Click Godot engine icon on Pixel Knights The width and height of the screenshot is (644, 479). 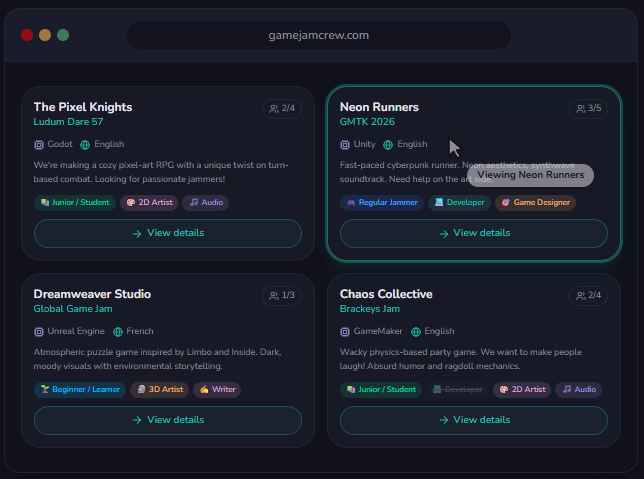[39, 144]
